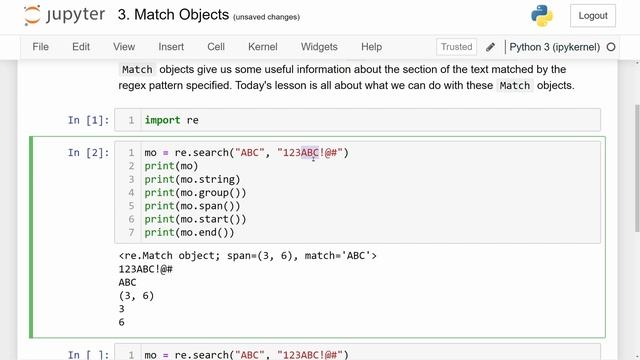Click the In [1]: prompt label

click(x=89, y=120)
